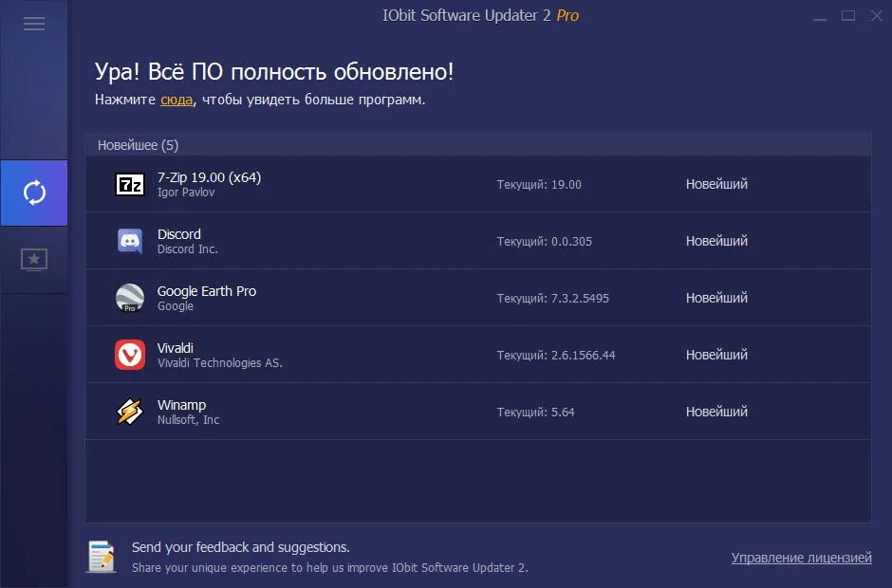Image resolution: width=892 pixels, height=588 pixels.
Task: Select the update refresh sidebar tab
Action: coord(34,193)
